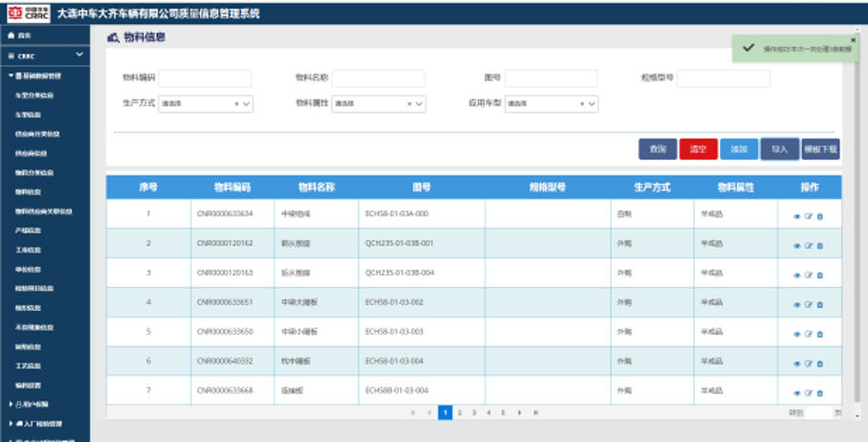Click the 模板下载 template download button
The width and height of the screenshot is (868, 442).
821,149
